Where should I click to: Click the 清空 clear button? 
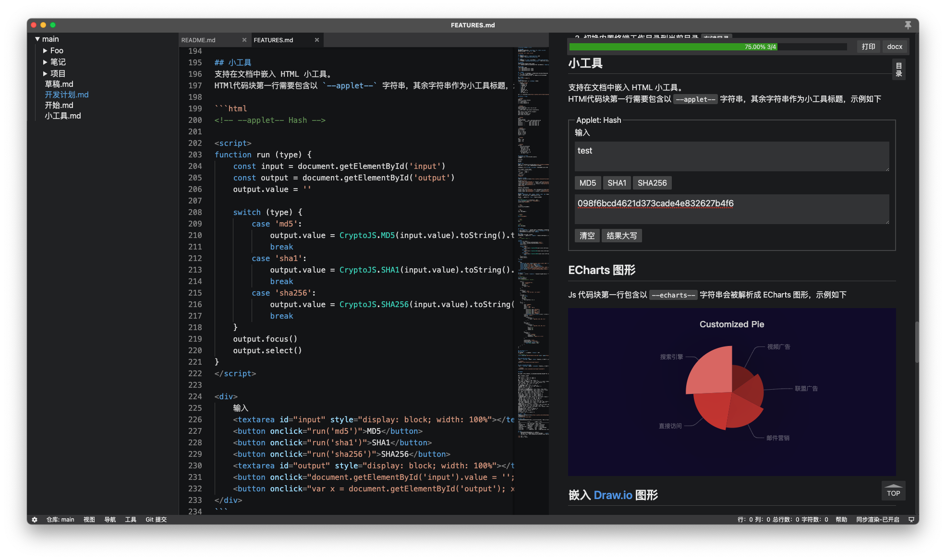(x=587, y=236)
